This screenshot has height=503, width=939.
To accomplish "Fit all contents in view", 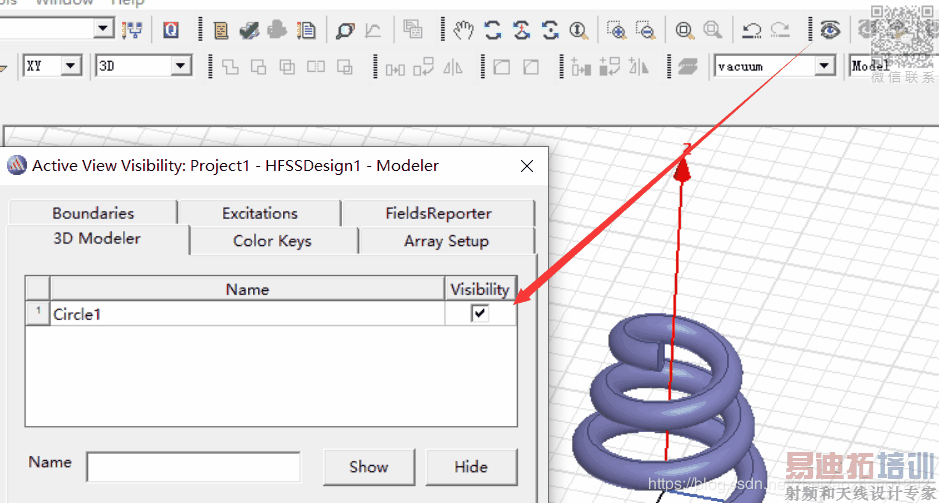I will (x=684, y=30).
